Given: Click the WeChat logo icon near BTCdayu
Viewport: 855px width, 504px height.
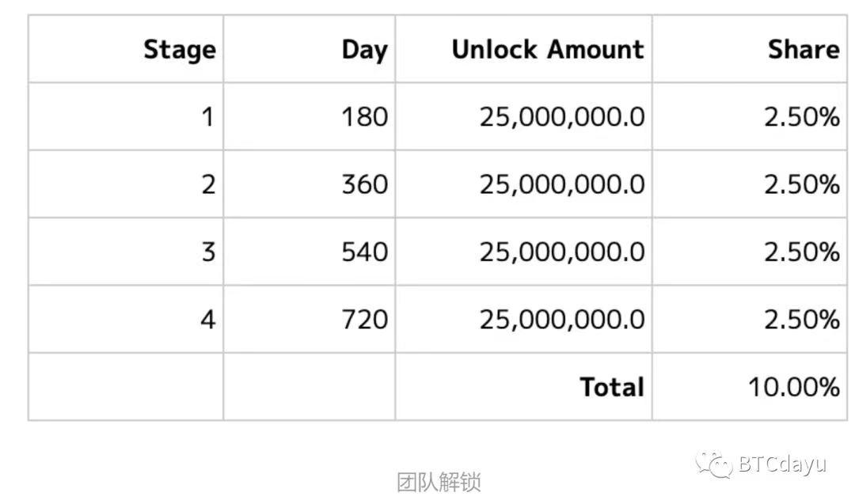Looking at the screenshot, I should [713, 464].
